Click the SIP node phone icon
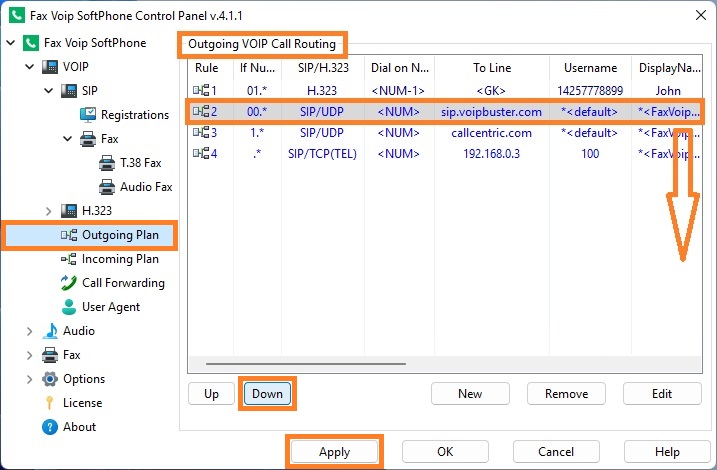 (x=69, y=91)
